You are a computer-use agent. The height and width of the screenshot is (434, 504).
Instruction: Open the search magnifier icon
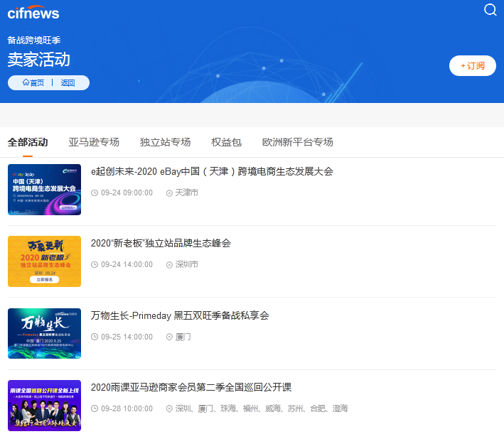[490, 10]
